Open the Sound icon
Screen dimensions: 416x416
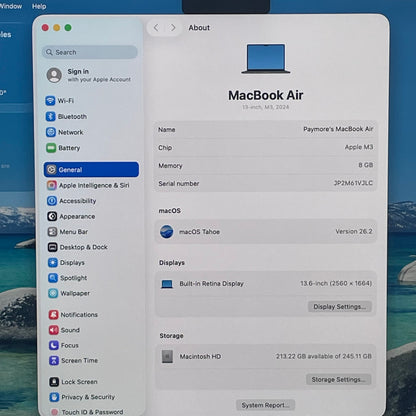pyautogui.click(x=54, y=330)
